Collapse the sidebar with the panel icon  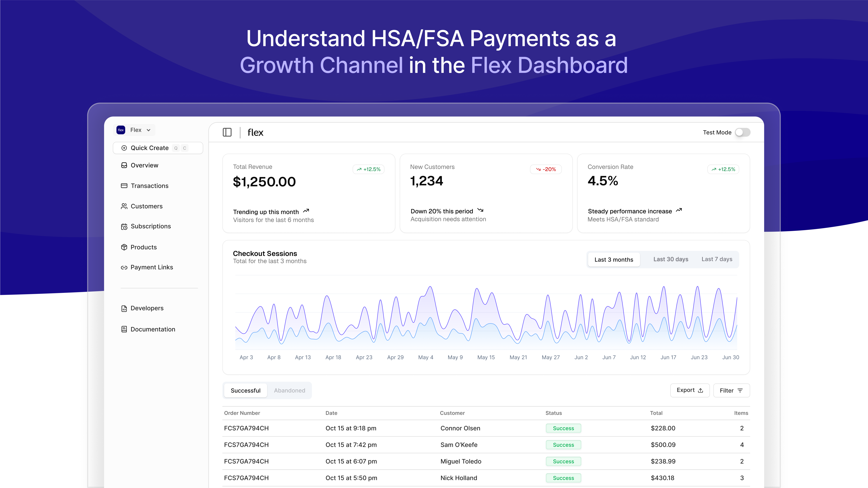pos(227,132)
